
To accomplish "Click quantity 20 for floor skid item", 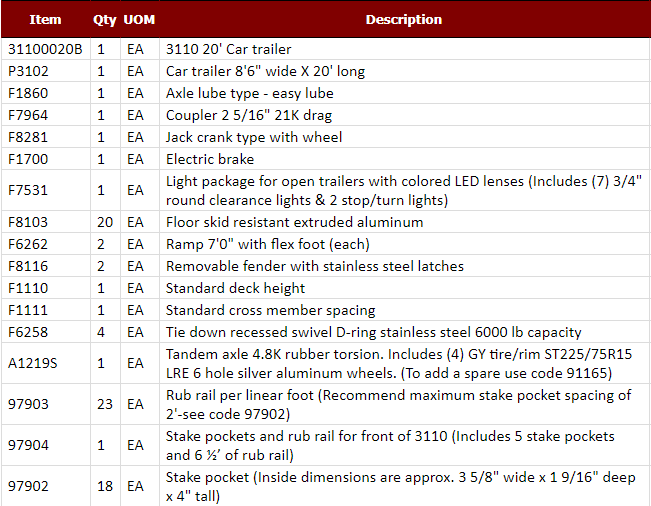I will (x=104, y=222).
